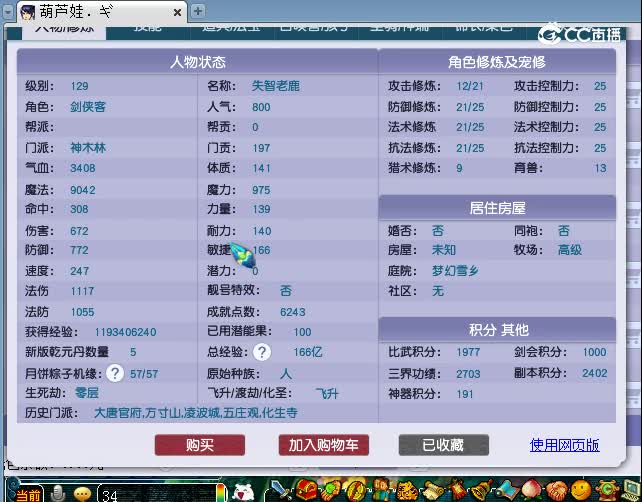Click help icon next to 月饼粽子机缘

[115, 373]
